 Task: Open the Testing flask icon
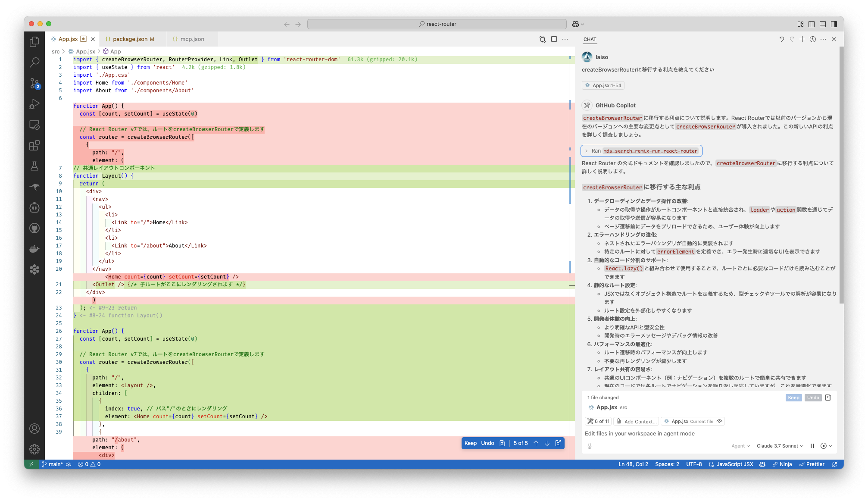tap(34, 166)
